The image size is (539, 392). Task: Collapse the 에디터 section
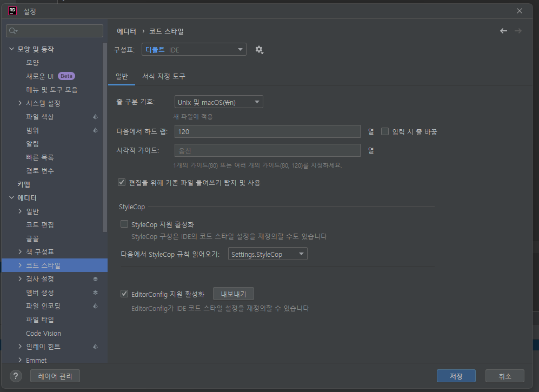[11, 198]
